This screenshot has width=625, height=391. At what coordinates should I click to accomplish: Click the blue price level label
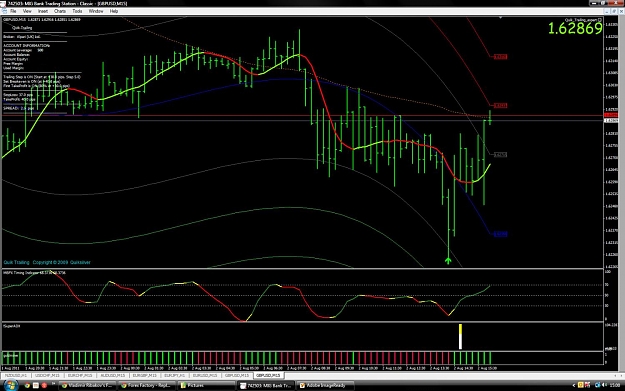point(500,234)
